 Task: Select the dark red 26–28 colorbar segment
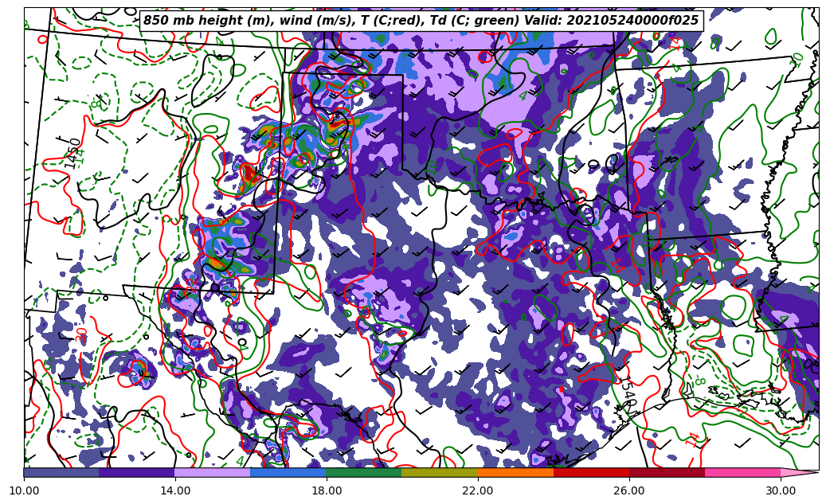667,472
